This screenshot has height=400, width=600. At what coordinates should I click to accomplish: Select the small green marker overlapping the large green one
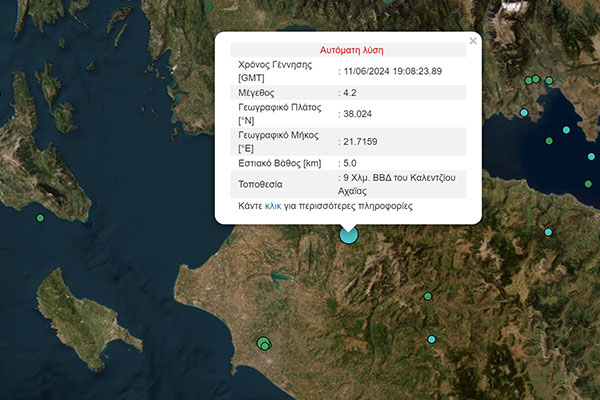tap(260, 343)
